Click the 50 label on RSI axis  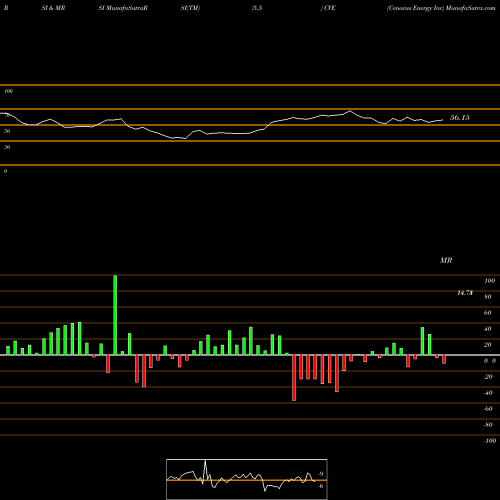tap(7, 131)
